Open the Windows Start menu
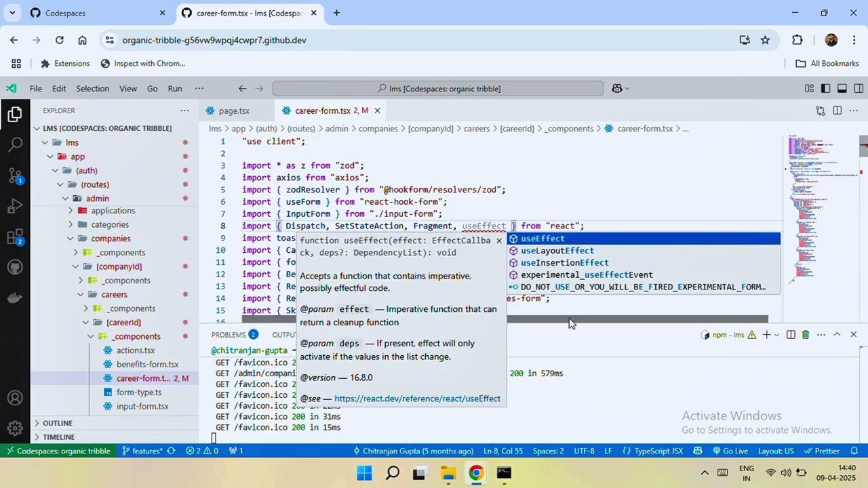The width and height of the screenshot is (868, 488). point(364,473)
